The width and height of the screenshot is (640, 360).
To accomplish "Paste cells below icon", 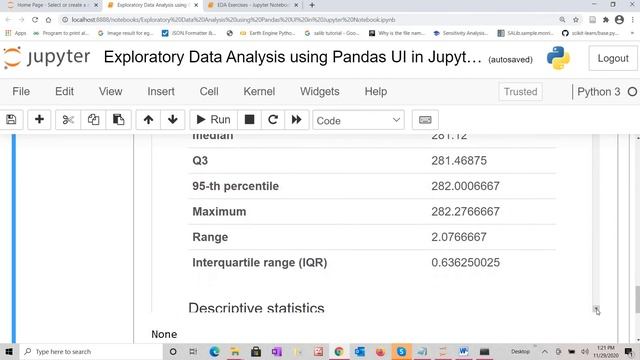I will click(x=118, y=120).
